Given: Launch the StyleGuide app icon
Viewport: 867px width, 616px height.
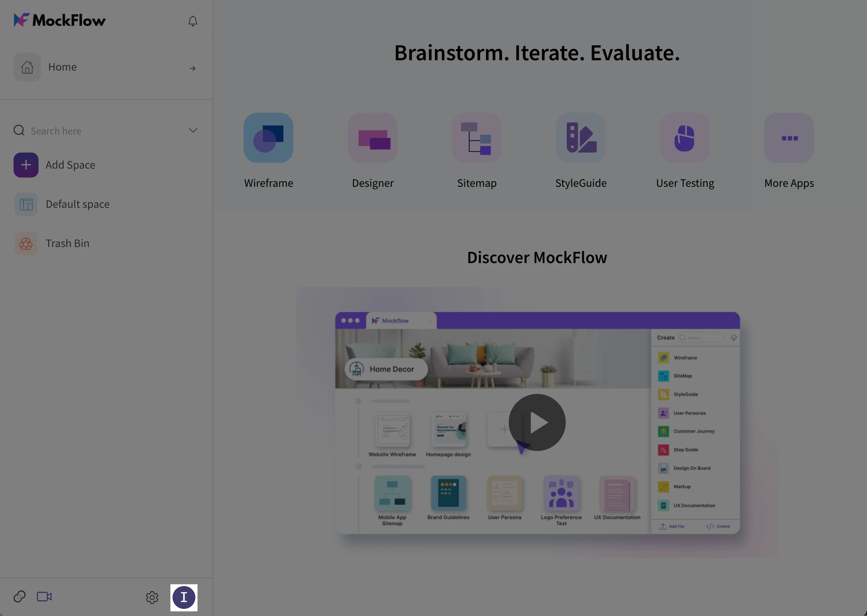Looking at the screenshot, I should pyautogui.click(x=581, y=138).
